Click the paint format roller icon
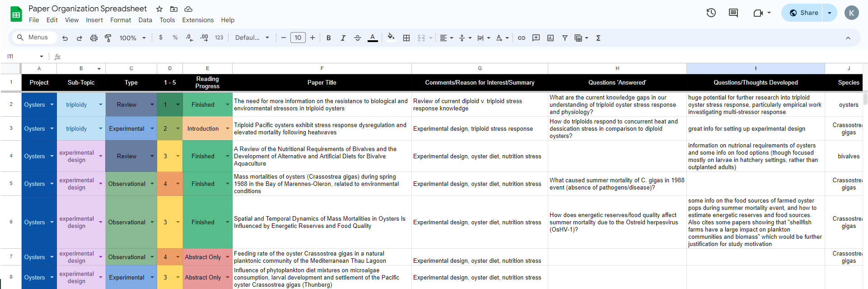 (x=108, y=38)
